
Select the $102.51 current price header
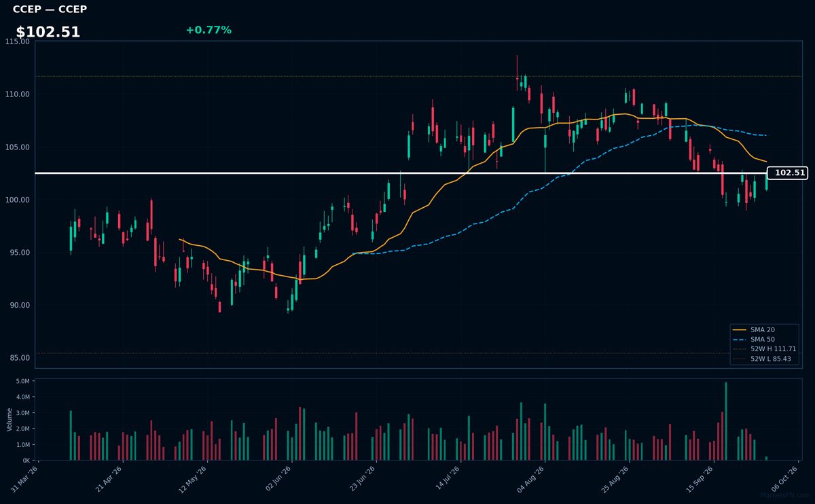[48, 32]
